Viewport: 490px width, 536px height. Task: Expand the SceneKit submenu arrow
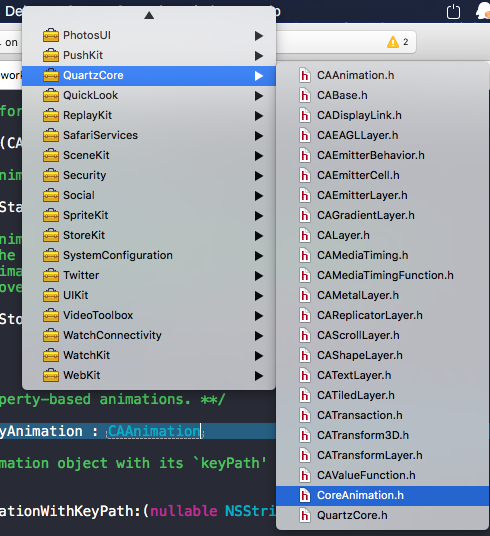point(259,156)
